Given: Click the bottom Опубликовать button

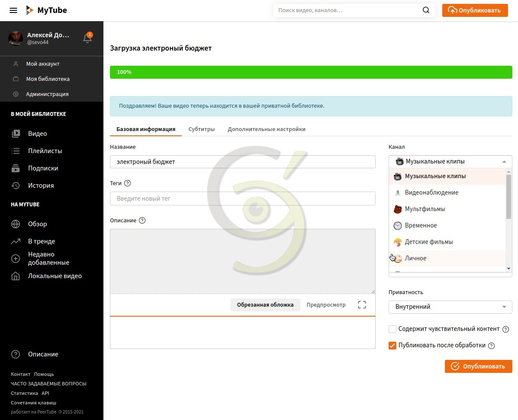Looking at the screenshot, I should (478, 366).
